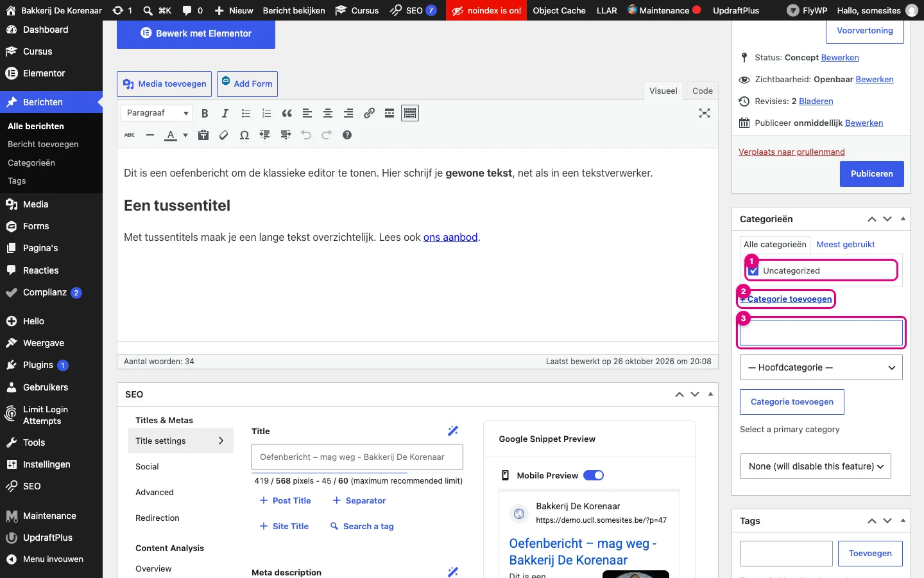Uncheck the Uncategorized category checkbox
Screen dimensions: 924x578
754,270
